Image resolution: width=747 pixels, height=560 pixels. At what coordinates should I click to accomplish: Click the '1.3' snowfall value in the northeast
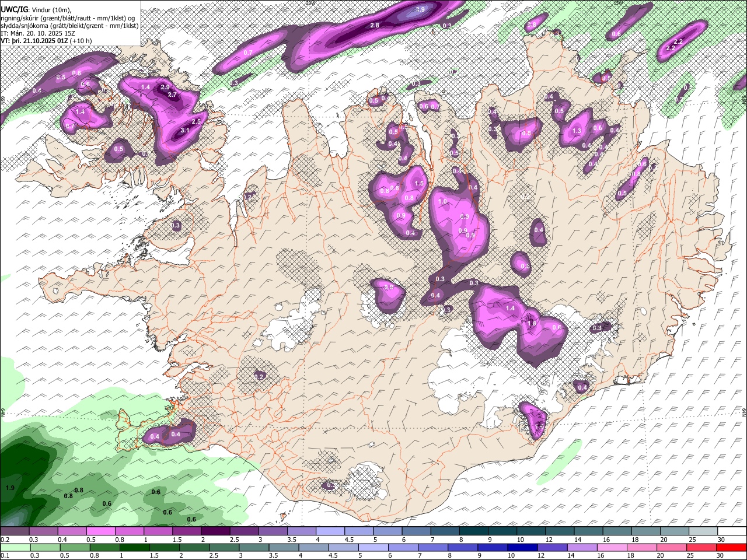tap(577, 131)
